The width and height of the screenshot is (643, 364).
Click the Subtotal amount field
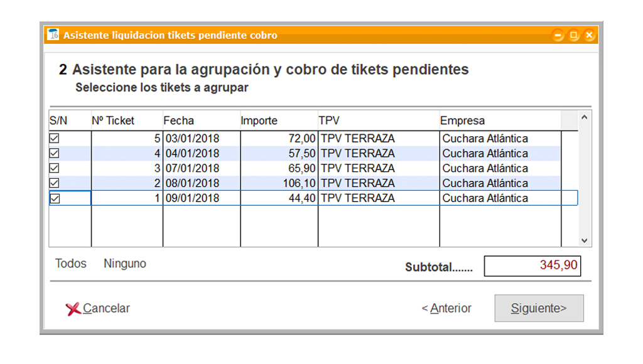[532, 266]
